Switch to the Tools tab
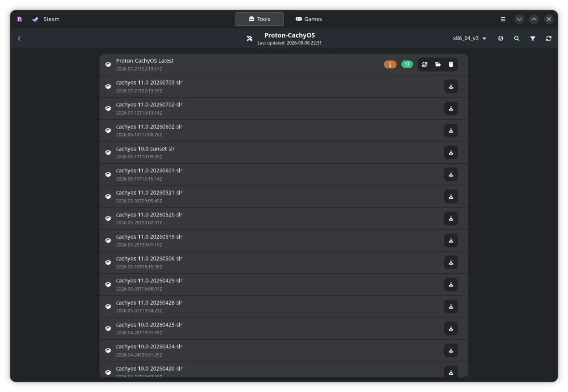Screen dimensions: 568x392 (x=259, y=19)
